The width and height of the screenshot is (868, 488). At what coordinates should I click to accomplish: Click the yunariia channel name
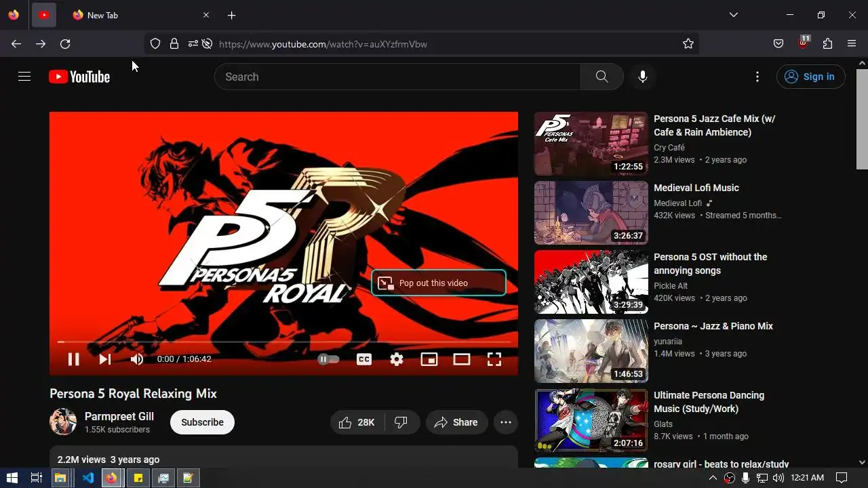click(668, 342)
